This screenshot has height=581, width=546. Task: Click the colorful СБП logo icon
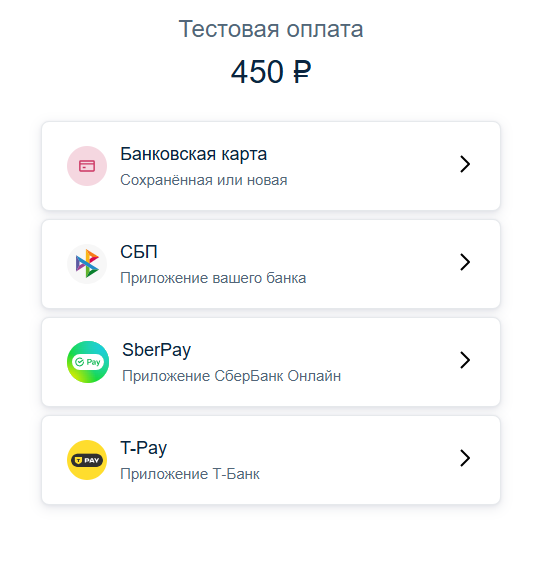87,264
